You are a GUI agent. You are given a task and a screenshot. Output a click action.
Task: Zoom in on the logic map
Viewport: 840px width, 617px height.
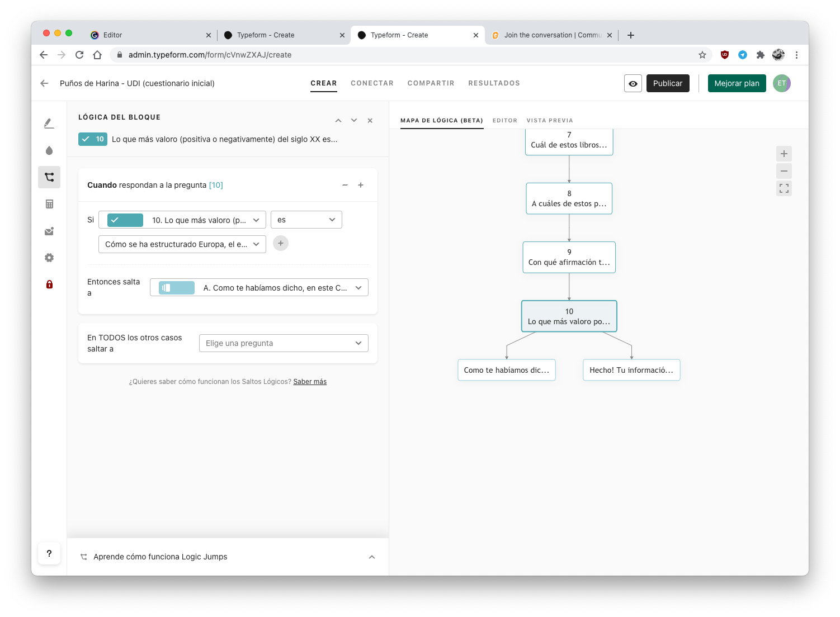coord(784,154)
